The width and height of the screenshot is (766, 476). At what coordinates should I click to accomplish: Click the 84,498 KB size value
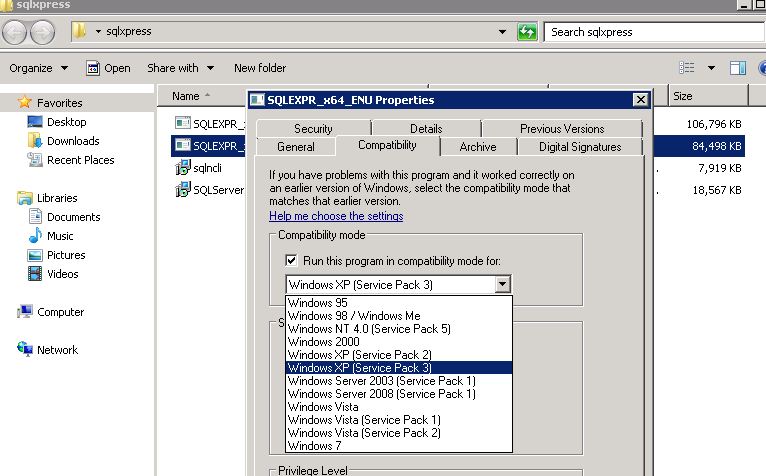717,146
